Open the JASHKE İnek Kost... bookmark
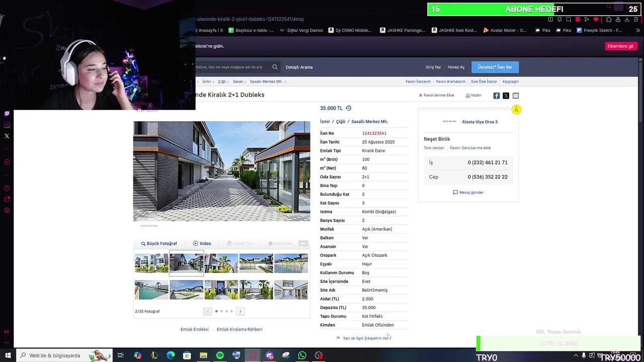 point(454,30)
